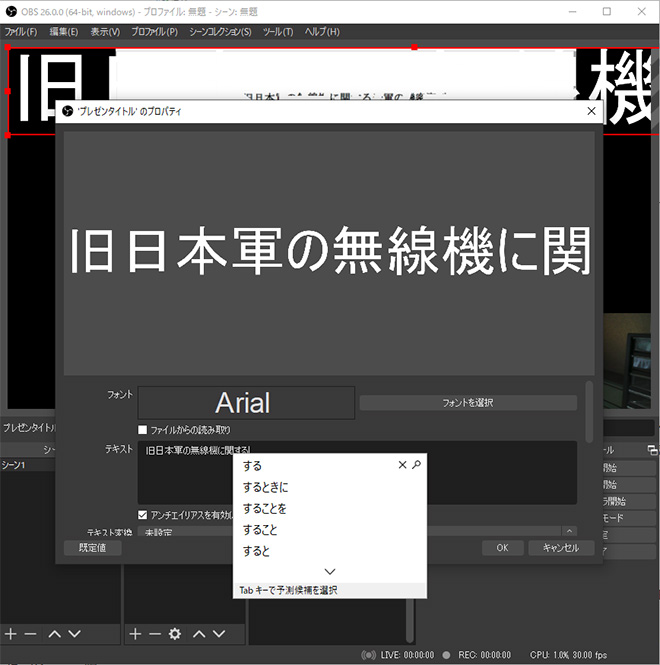Move the source down with down arrow

219,634
